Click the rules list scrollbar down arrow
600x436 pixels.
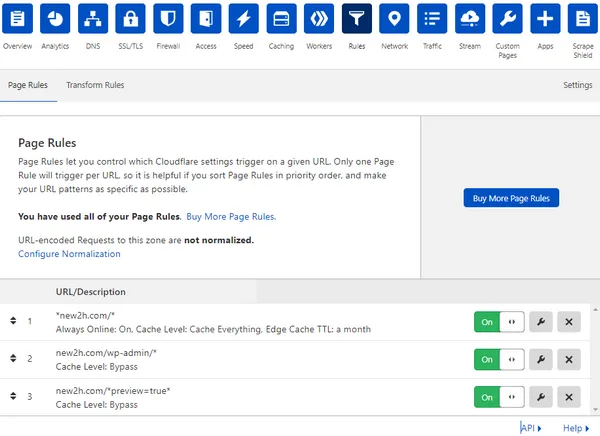click(x=595, y=410)
